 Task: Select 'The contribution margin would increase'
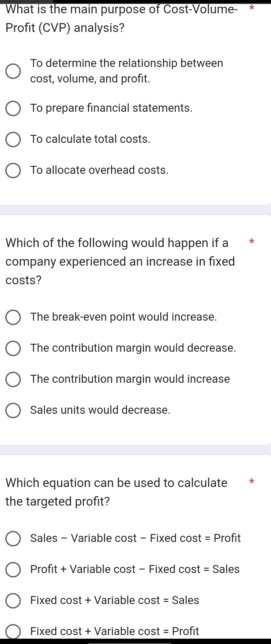13,379
